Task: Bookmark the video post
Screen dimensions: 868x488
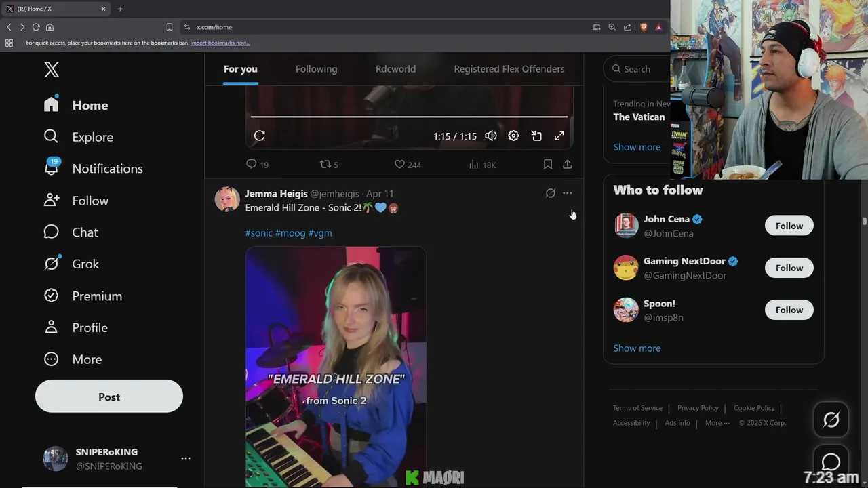Action: (548, 164)
